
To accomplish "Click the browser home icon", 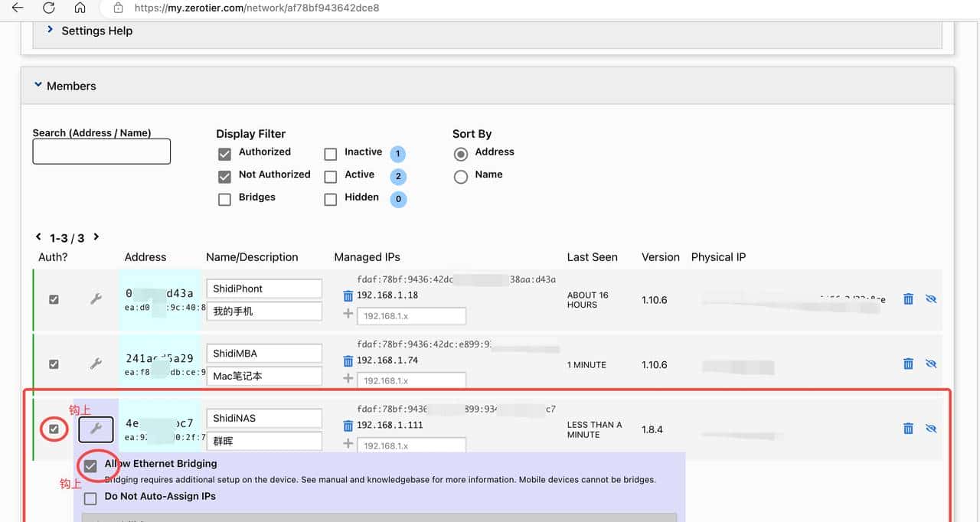I will (x=80, y=8).
